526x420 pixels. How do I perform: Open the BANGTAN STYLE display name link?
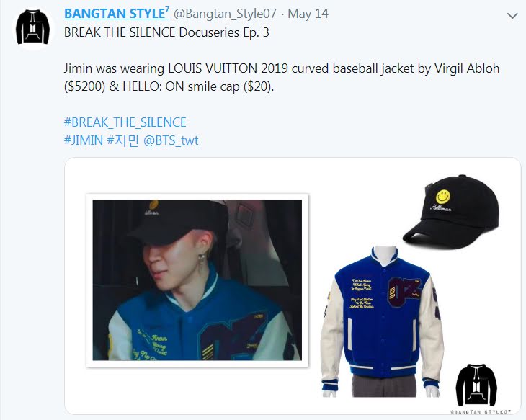pyautogui.click(x=117, y=14)
